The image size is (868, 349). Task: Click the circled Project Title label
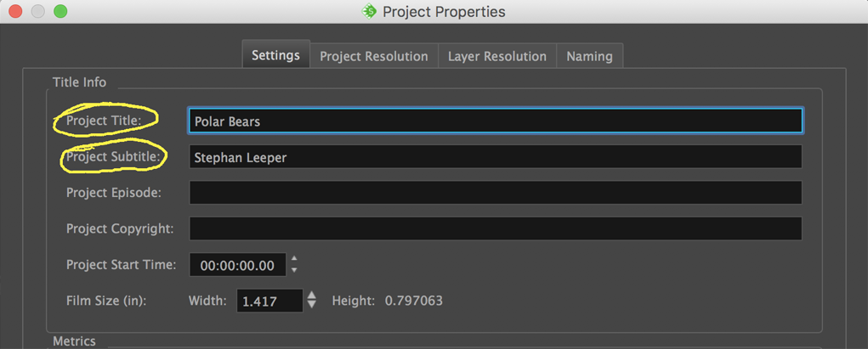[x=104, y=121]
